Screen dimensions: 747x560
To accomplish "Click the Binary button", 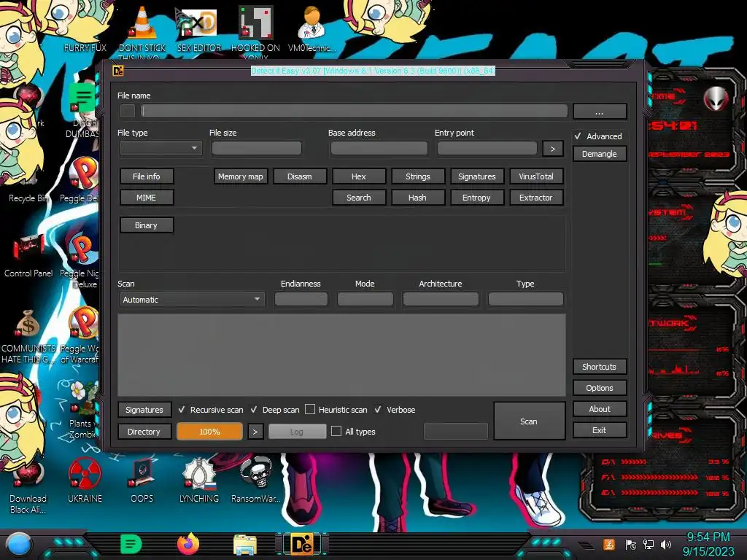I will point(146,225).
